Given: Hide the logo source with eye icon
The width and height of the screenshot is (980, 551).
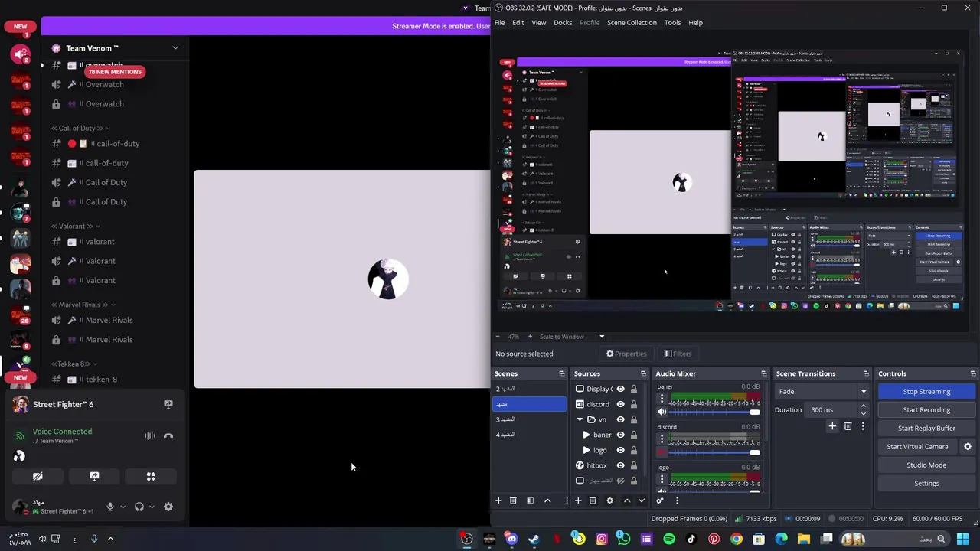Looking at the screenshot, I should [x=621, y=450].
